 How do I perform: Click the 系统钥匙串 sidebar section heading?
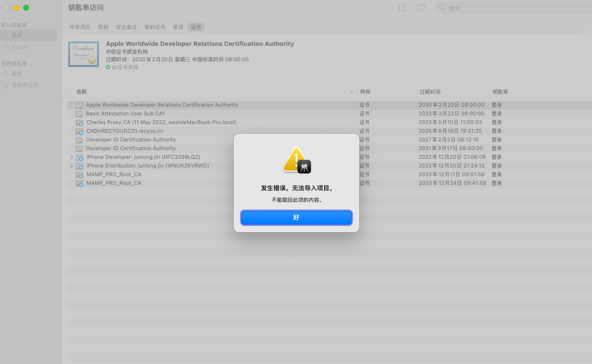(x=14, y=64)
